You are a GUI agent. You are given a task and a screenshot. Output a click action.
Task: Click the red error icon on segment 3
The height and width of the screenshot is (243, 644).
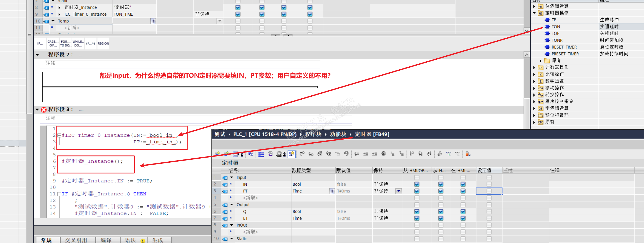(x=44, y=110)
